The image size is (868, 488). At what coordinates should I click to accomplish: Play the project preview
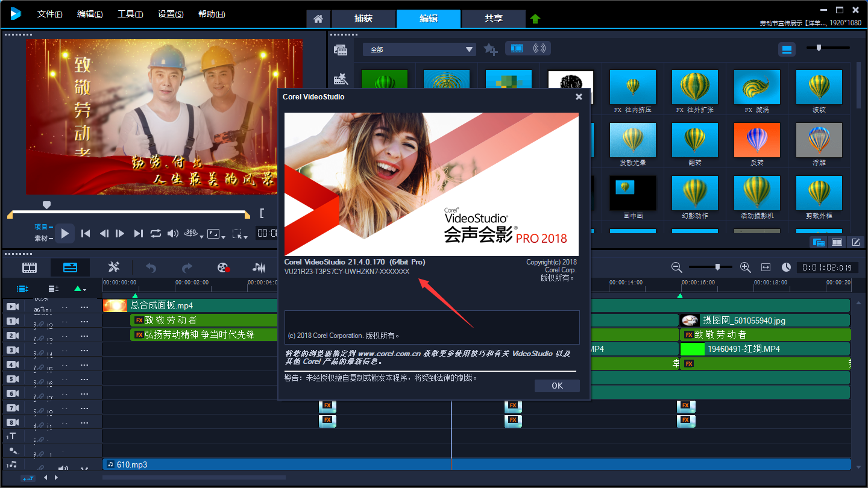pos(65,233)
